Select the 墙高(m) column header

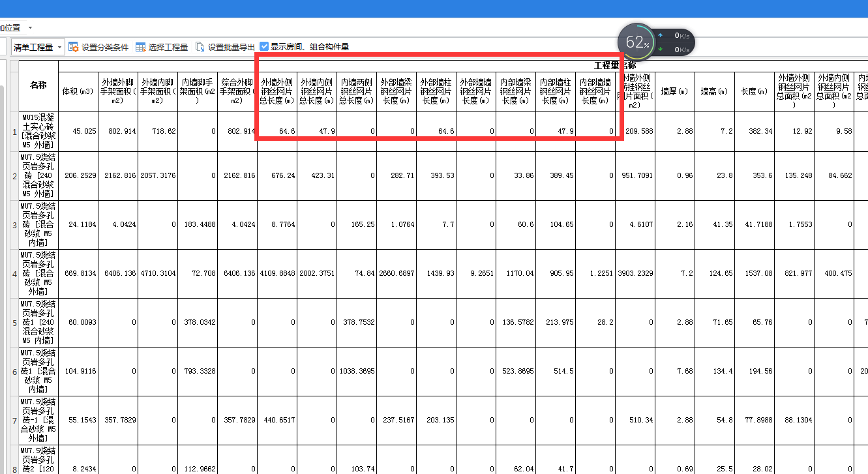click(x=715, y=91)
